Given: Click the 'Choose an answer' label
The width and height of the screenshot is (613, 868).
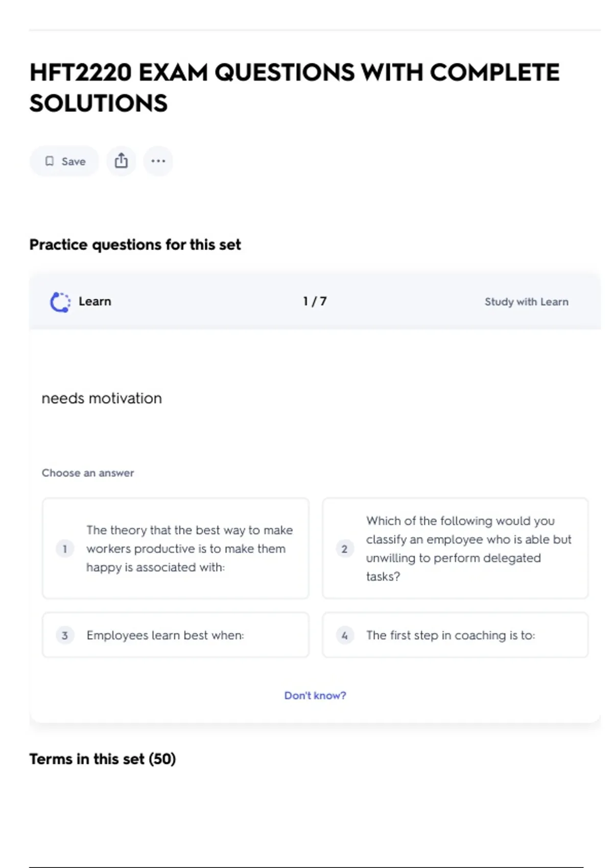Looking at the screenshot, I should pyautogui.click(x=88, y=473).
